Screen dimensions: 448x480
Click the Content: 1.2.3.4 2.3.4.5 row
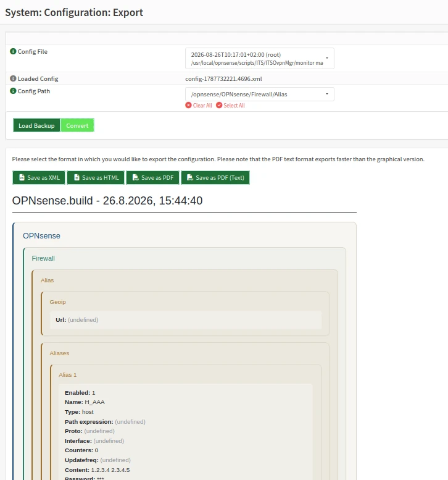coord(97,470)
